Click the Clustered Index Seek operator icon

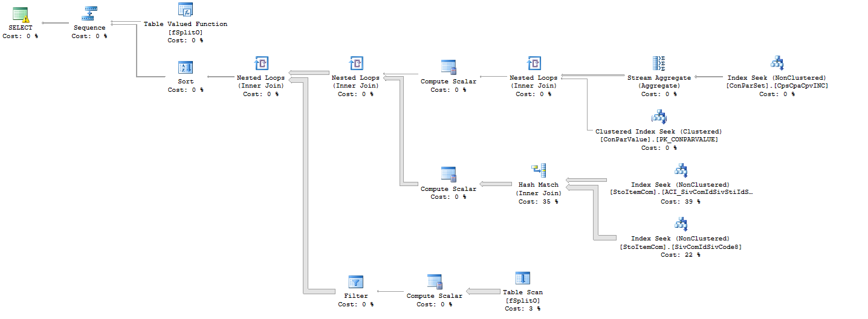[x=659, y=117]
